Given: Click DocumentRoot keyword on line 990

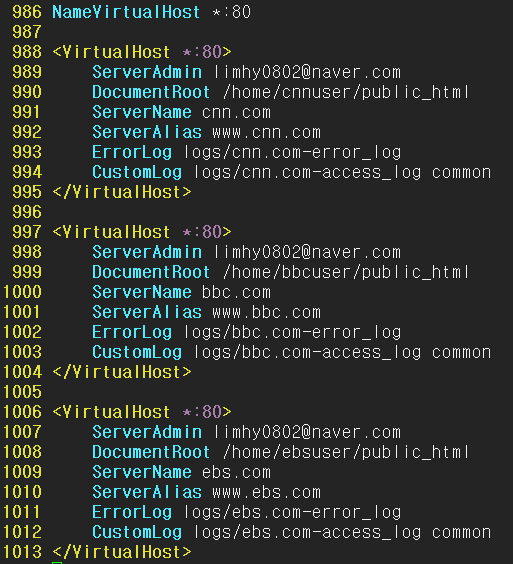Looking at the screenshot, I should click(x=151, y=92).
